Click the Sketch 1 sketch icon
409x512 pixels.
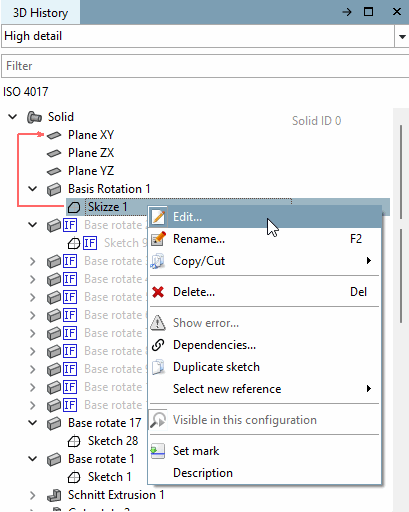74,477
